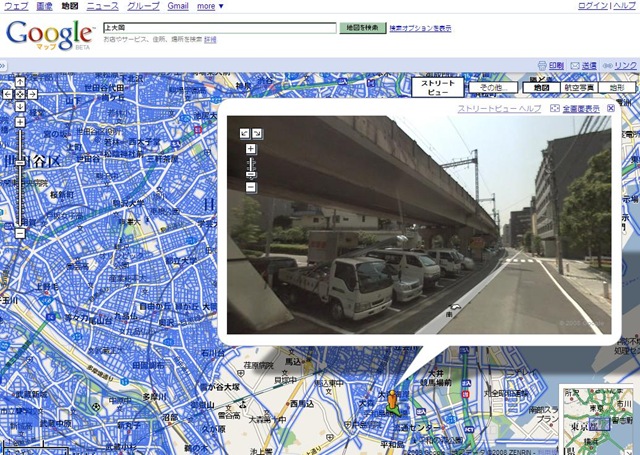Screen dimensions: 640x455
Task: Click the 詳細 link under search box
Action: (210, 40)
